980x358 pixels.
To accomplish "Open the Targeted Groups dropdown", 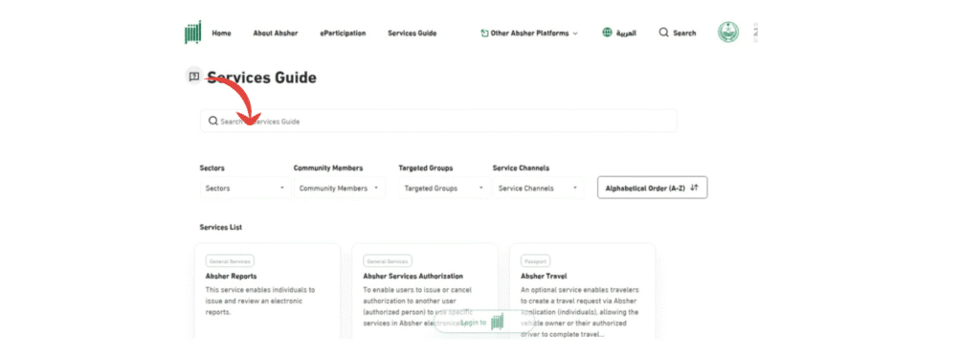I will point(444,188).
